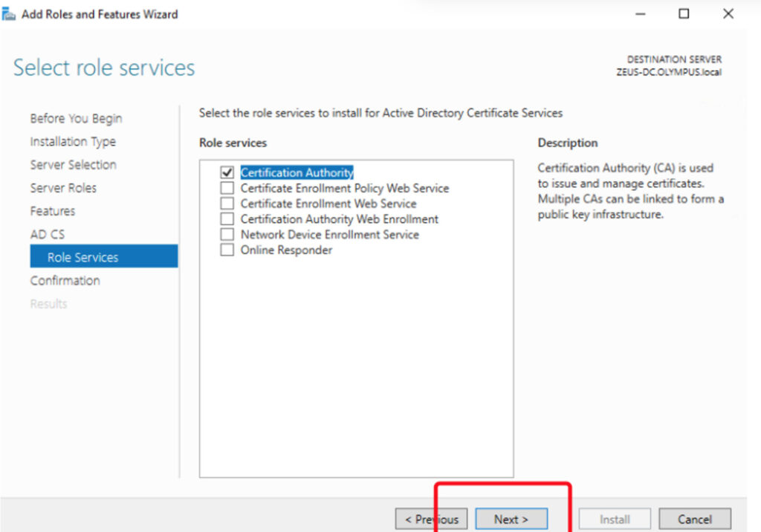Select AD CS in the sidebar
Image resolution: width=761 pixels, height=532 pixels.
pyautogui.click(x=47, y=234)
